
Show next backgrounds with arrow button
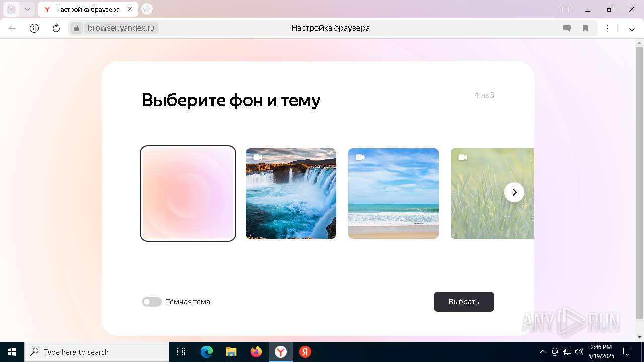coord(514,192)
